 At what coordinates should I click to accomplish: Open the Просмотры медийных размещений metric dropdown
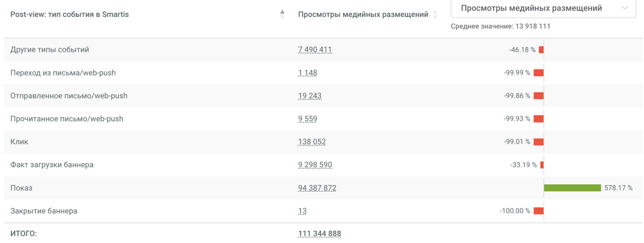(x=543, y=8)
